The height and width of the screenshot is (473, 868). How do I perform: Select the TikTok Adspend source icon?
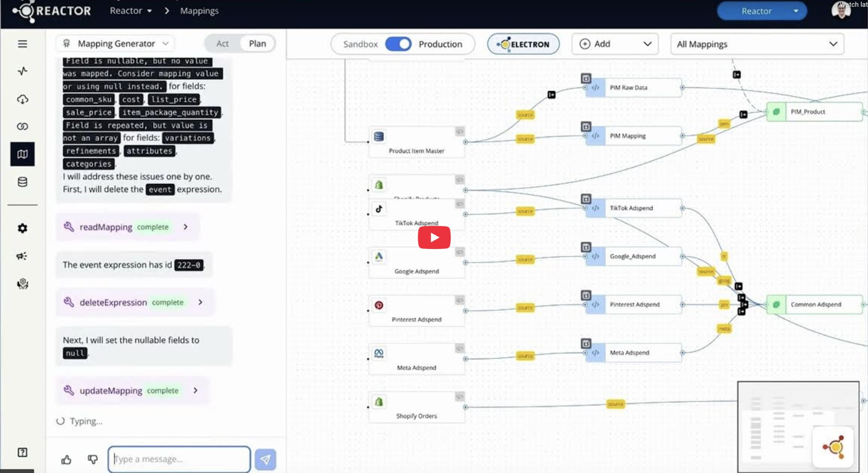(x=379, y=209)
